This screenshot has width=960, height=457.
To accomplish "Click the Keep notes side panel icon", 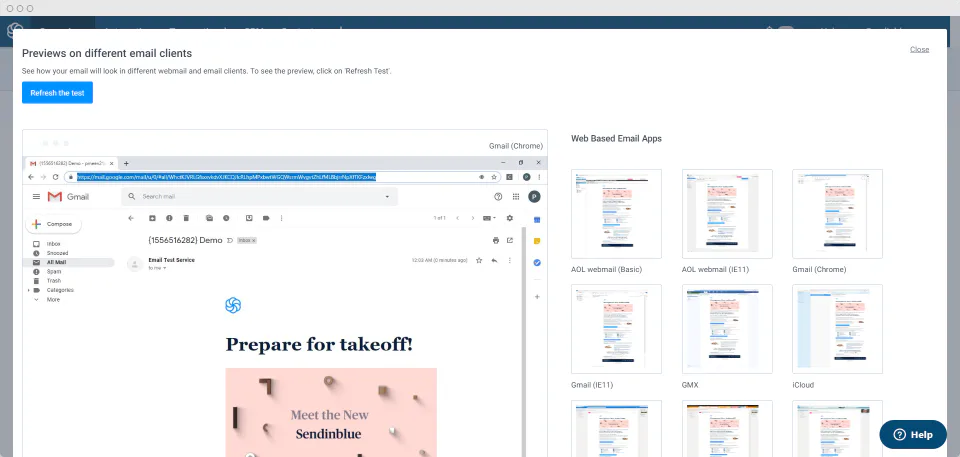I will click(537, 241).
